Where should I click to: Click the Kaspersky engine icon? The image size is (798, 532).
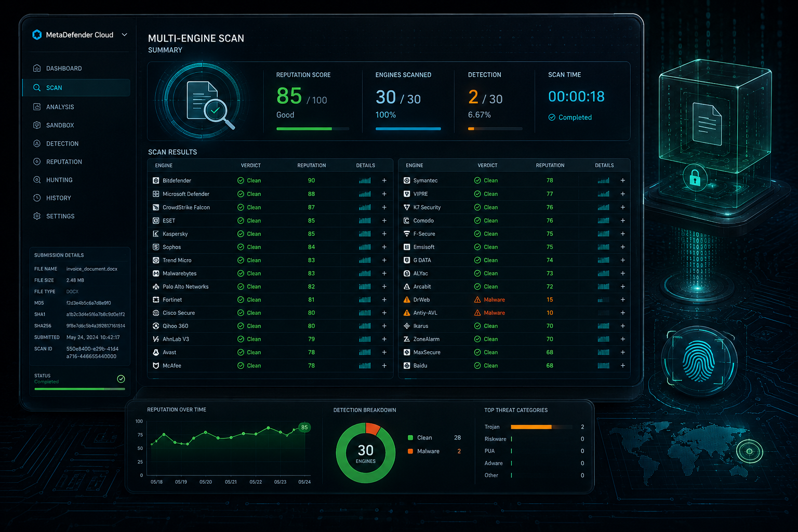tap(156, 234)
